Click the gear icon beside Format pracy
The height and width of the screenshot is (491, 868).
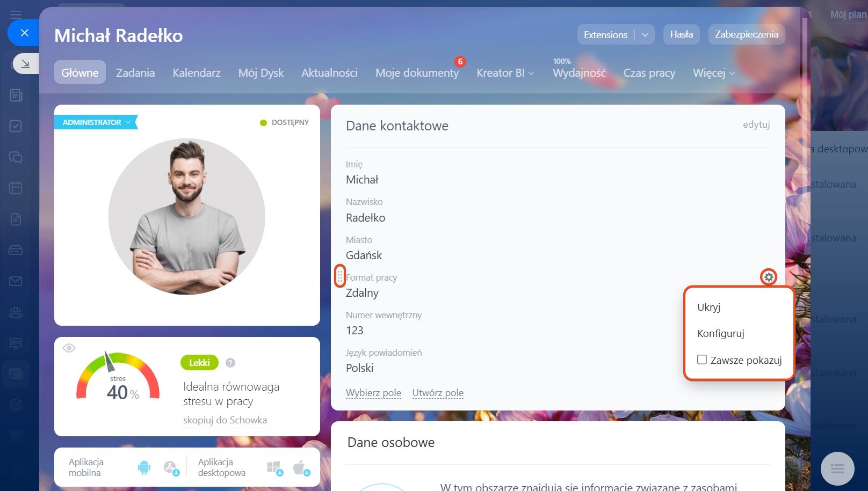point(769,277)
